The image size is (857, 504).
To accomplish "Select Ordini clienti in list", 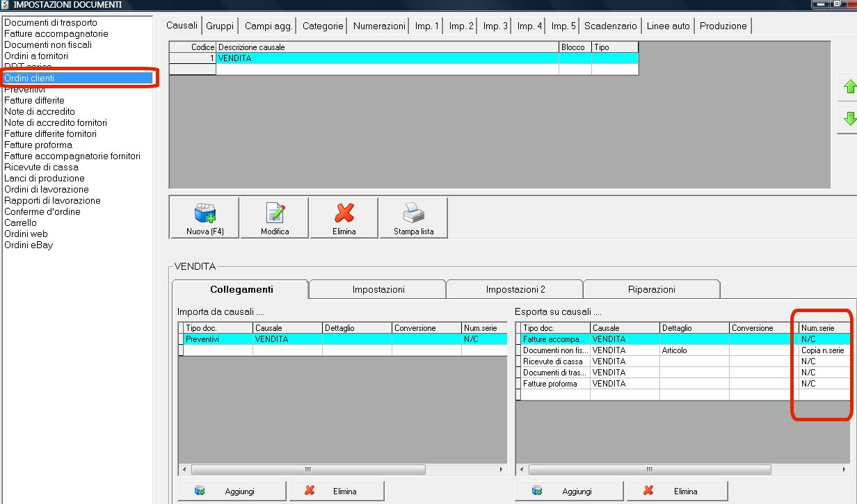I will tap(78, 78).
